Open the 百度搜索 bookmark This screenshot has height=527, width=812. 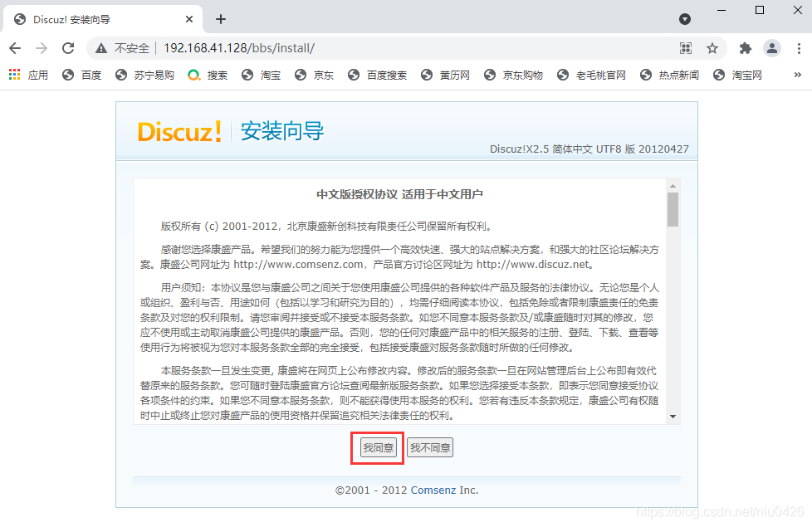coord(378,75)
